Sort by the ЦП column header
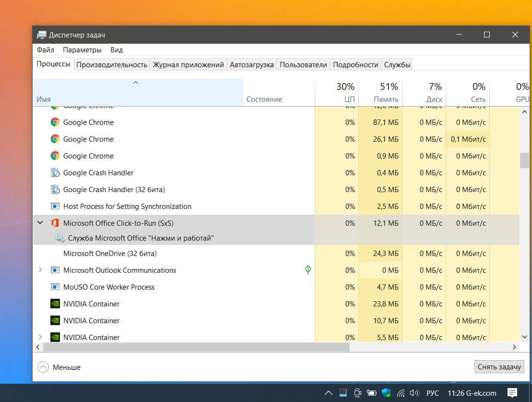Screen dimensions: 532x402 [337, 92]
